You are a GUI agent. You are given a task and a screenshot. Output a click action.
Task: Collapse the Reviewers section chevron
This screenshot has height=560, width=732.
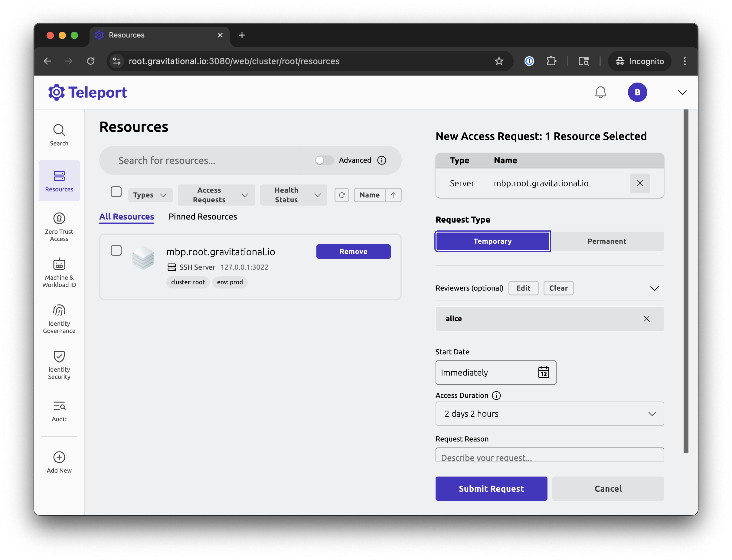pyautogui.click(x=654, y=288)
